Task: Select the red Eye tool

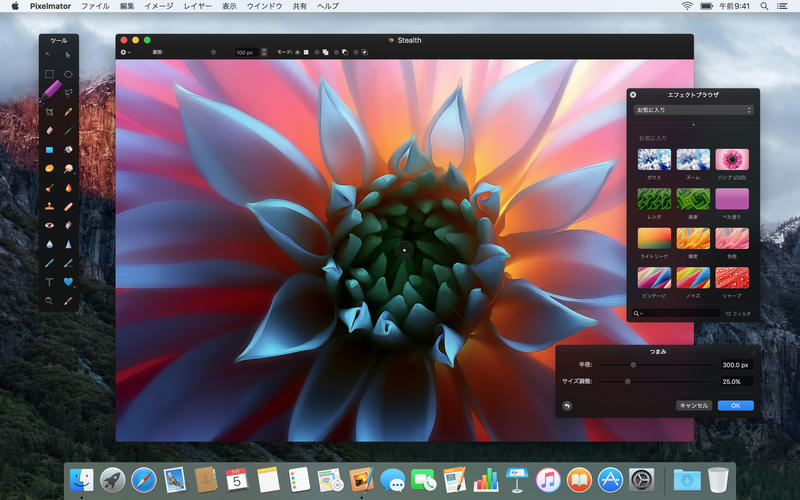Action: [49, 225]
